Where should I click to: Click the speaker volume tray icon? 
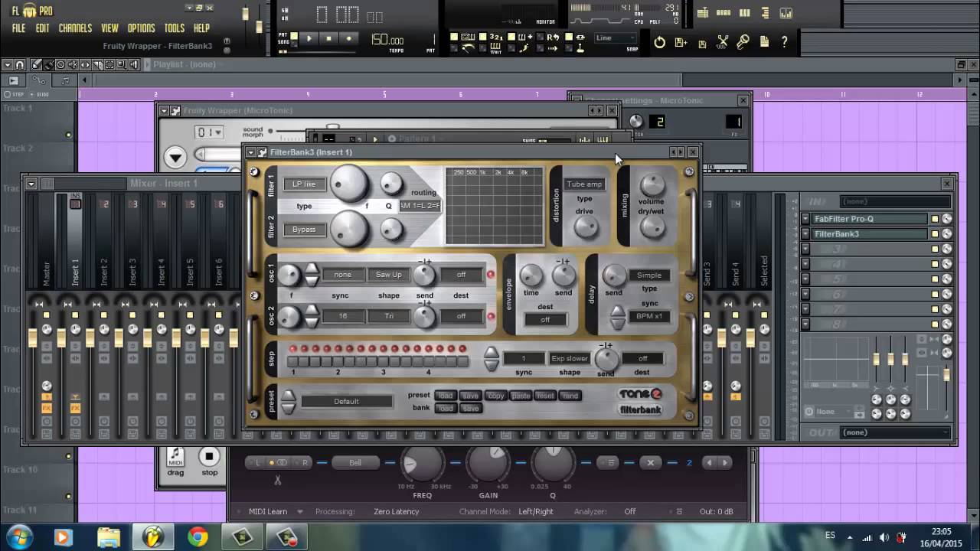click(884, 537)
